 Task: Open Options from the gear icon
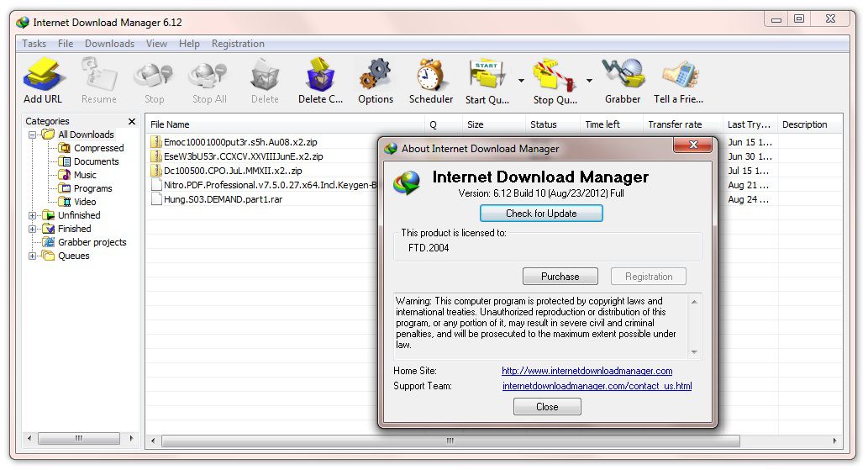[x=376, y=75]
